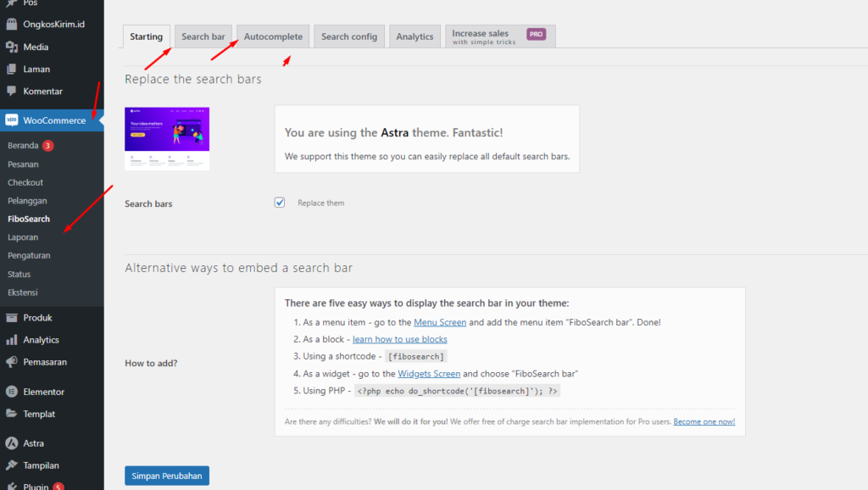Click the Astra theme icon in sidebar
The height and width of the screenshot is (490, 868).
(12, 443)
